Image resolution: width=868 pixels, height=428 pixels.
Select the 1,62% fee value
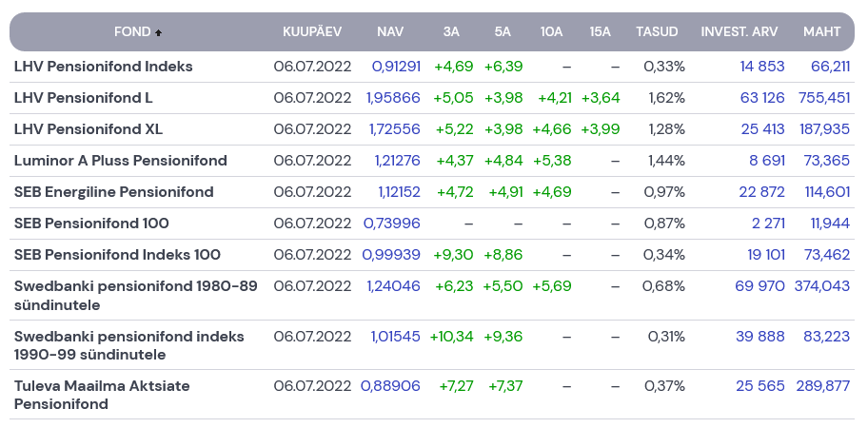click(667, 98)
